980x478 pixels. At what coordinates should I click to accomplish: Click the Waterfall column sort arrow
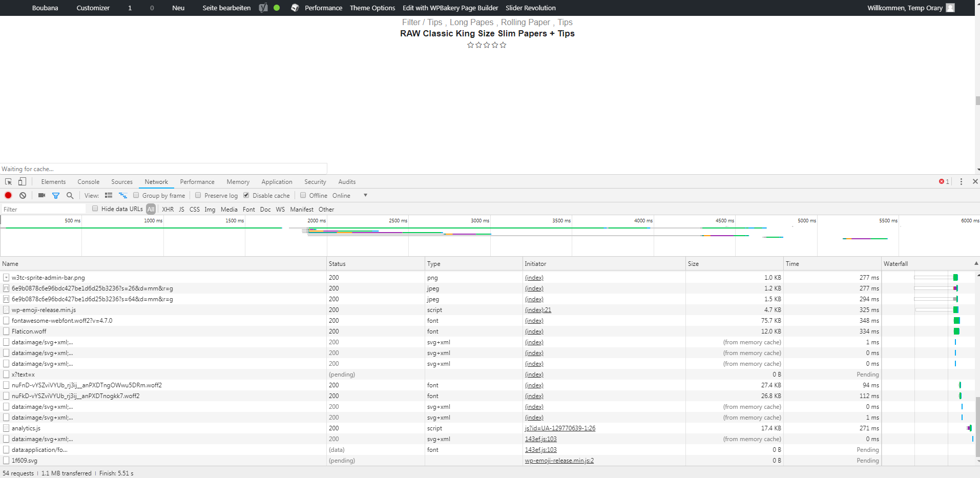(x=975, y=263)
